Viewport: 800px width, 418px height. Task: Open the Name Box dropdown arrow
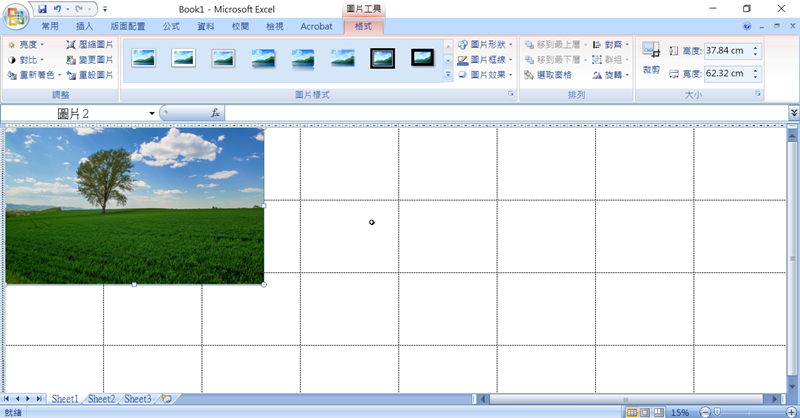coord(152,113)
